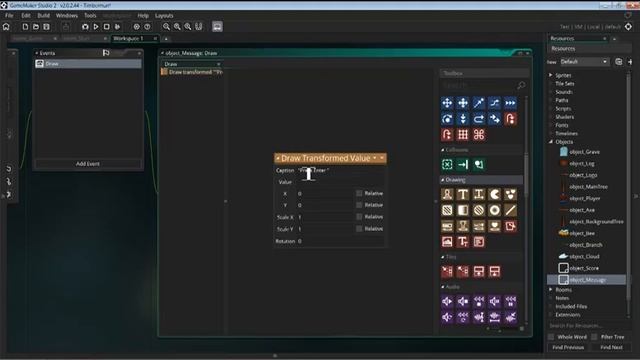The image size is (640, 360).
Task: Click the toolbox search magnifier icon
Action: 521,85
